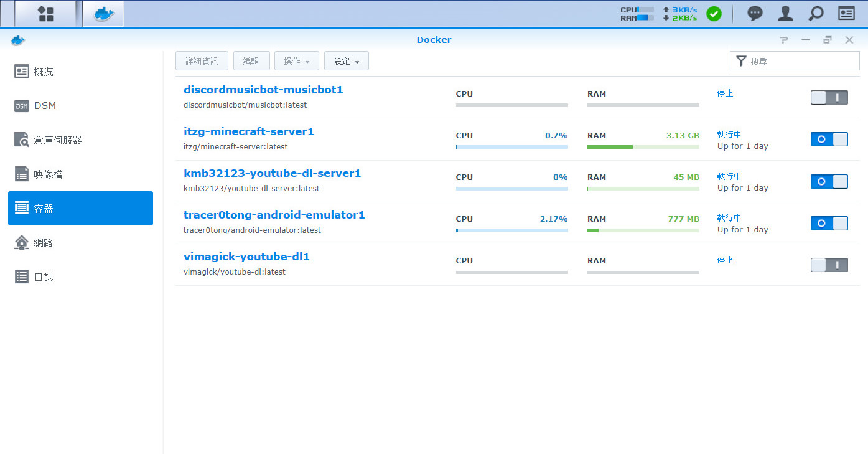Viewport: 868px width, 454px height.
Task: Turn off tracer0tong-android-emulator1 container
Action: point(829,223)
